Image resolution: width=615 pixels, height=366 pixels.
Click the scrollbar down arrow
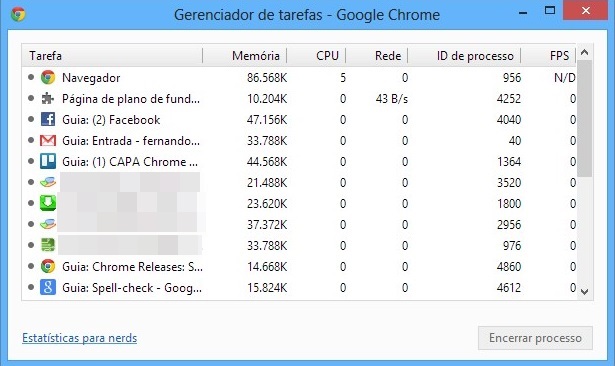tap(584, 291)
